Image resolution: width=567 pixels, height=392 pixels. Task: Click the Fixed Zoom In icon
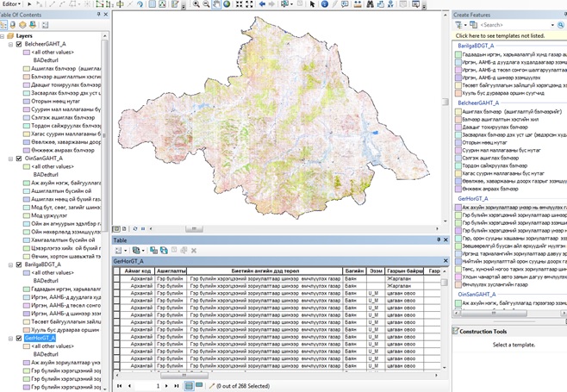tap(239, 4)
